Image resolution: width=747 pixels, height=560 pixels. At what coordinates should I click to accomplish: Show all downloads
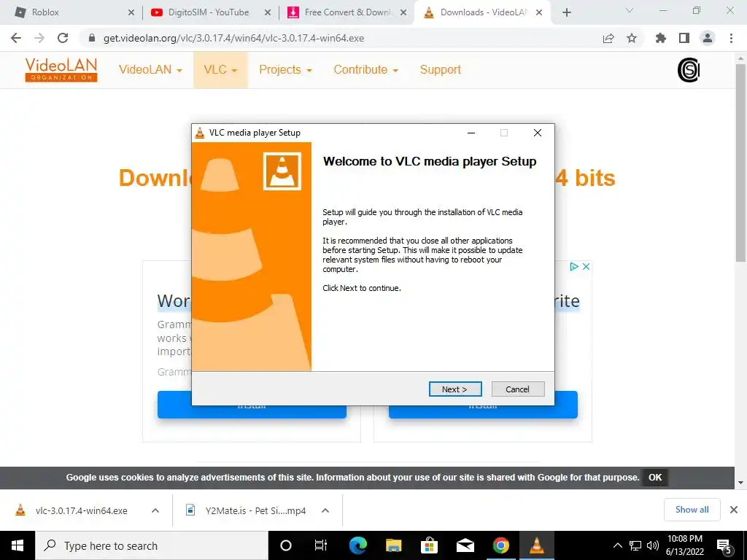[692, 510]
